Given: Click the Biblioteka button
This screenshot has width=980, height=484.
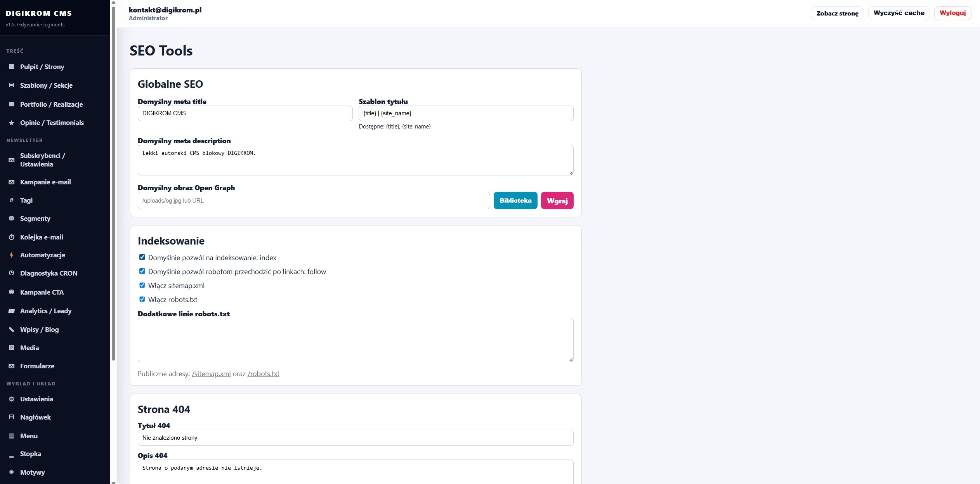Looking at the screenshot, I should tap(515, 201).
